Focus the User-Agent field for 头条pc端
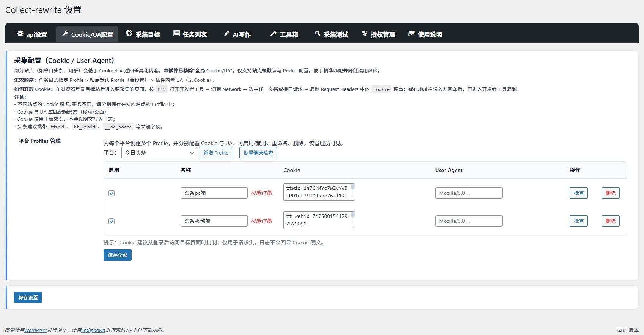Viewport: 644px width, 335px height. (x=468, y=193)
